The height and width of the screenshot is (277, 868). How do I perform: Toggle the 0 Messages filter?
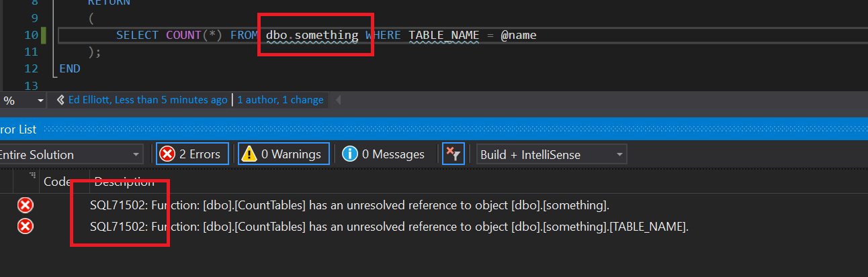pos(384,154)
